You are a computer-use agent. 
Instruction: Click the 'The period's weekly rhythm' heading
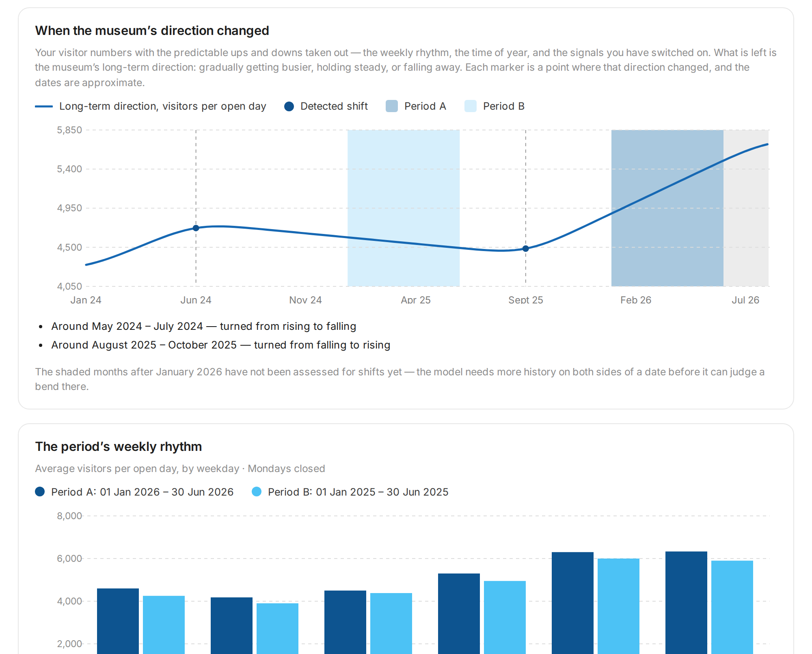point(118,446)
